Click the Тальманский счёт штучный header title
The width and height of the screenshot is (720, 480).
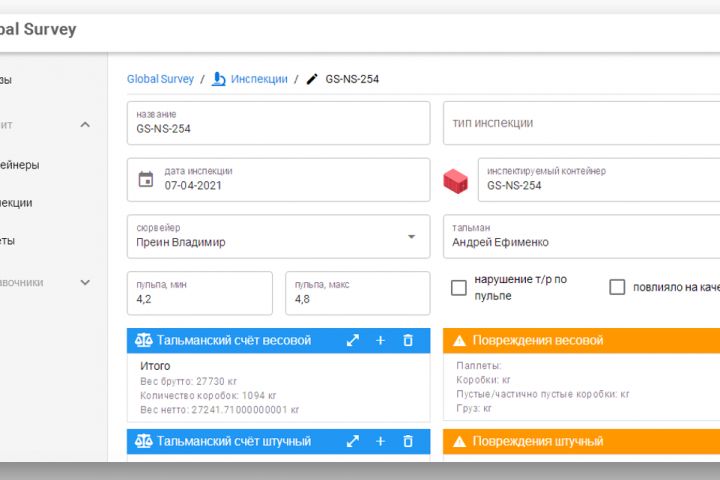click(234, 441)
